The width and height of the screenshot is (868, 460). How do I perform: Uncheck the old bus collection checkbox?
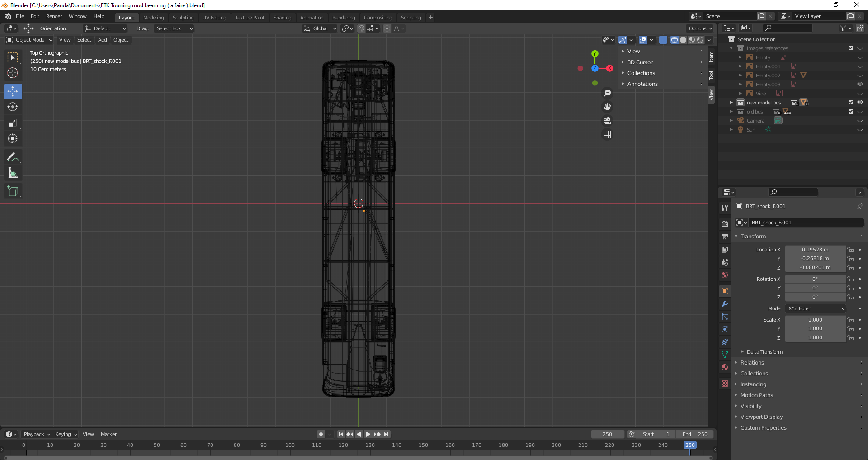point(851,112)
